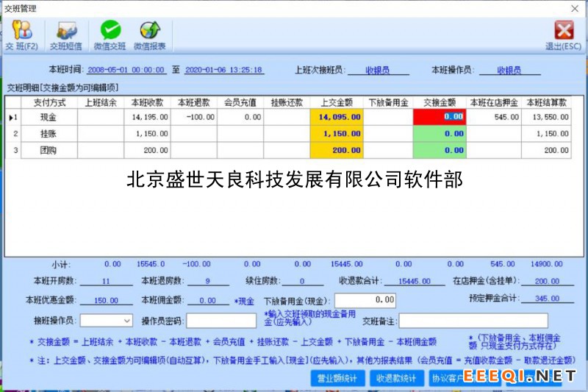Click the 收退款统计 button
The height and width of the screenshot is (392, 588).
[395, 378]
